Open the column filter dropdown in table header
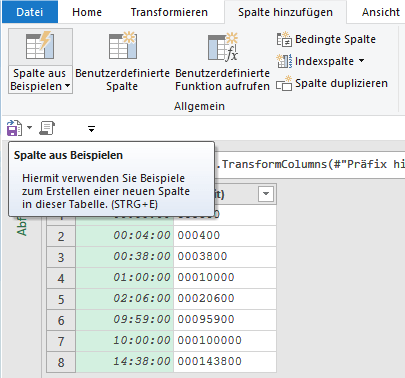405x378 pixels. pyautogui.click(x=266, y=194)
